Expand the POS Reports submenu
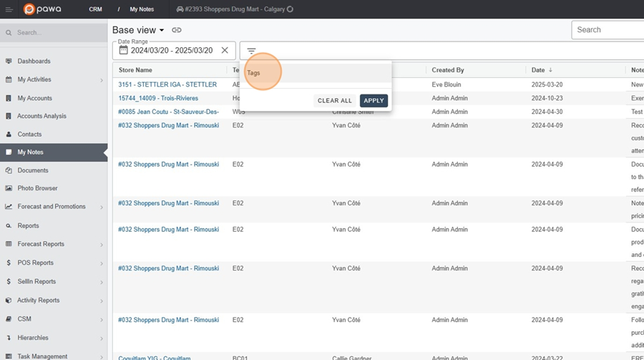 tap(102, 263)
